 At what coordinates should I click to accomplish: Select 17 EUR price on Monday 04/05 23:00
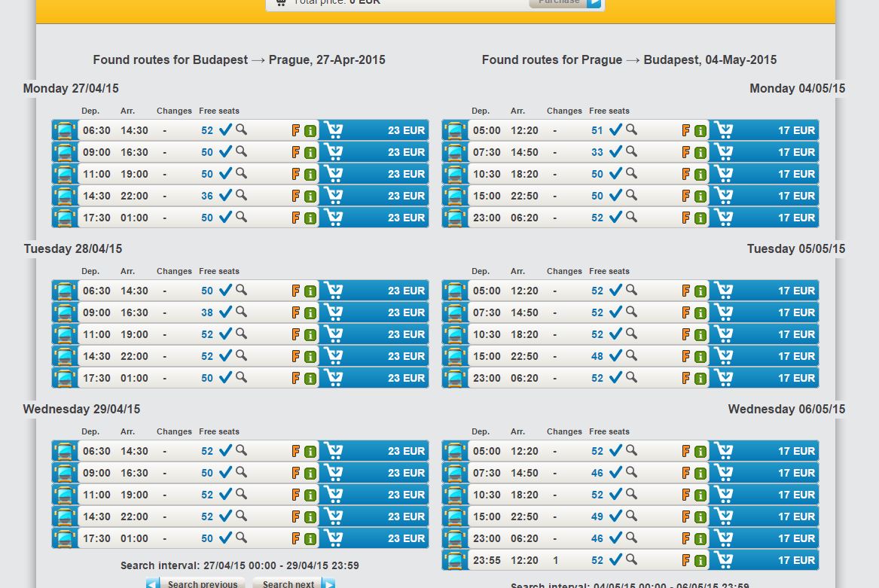(x=796, y=218)
